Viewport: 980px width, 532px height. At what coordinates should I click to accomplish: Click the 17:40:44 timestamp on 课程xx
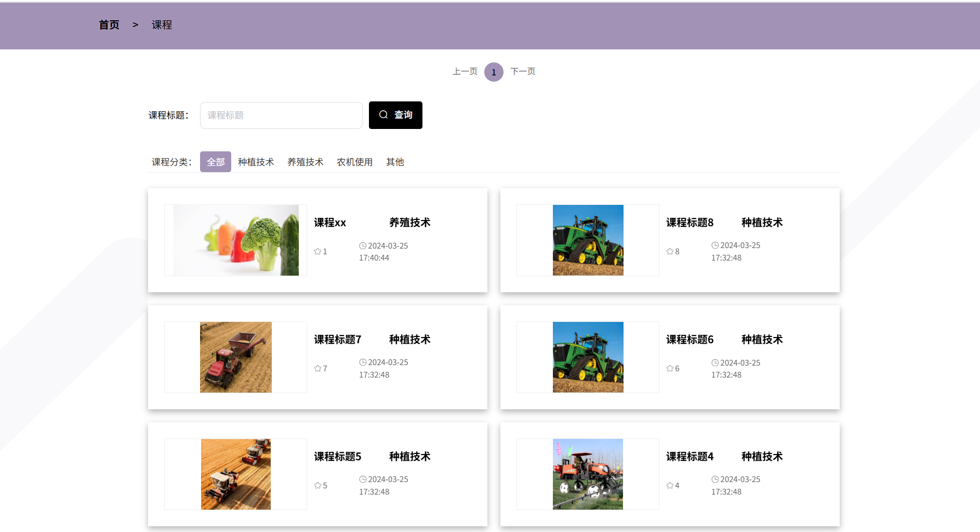click(374, 257)
